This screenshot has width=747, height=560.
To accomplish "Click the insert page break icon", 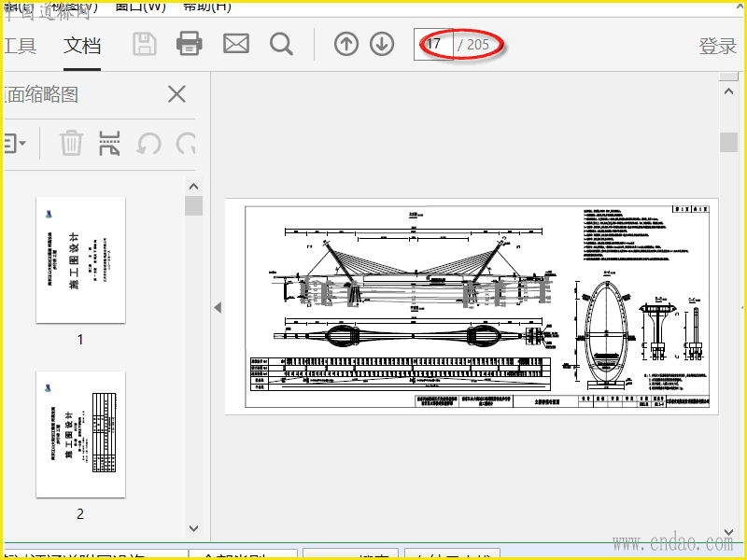I will 109,144.
